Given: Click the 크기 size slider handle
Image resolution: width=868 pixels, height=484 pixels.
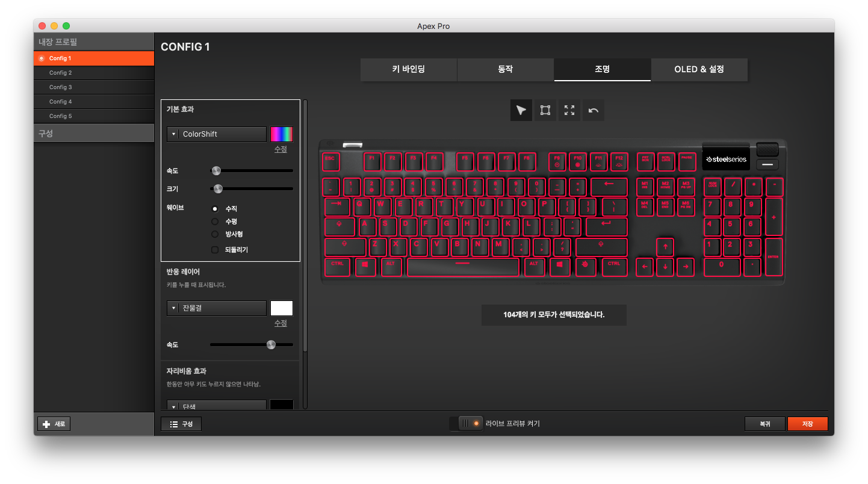Looking at the screenshot, I should (218, 189).
